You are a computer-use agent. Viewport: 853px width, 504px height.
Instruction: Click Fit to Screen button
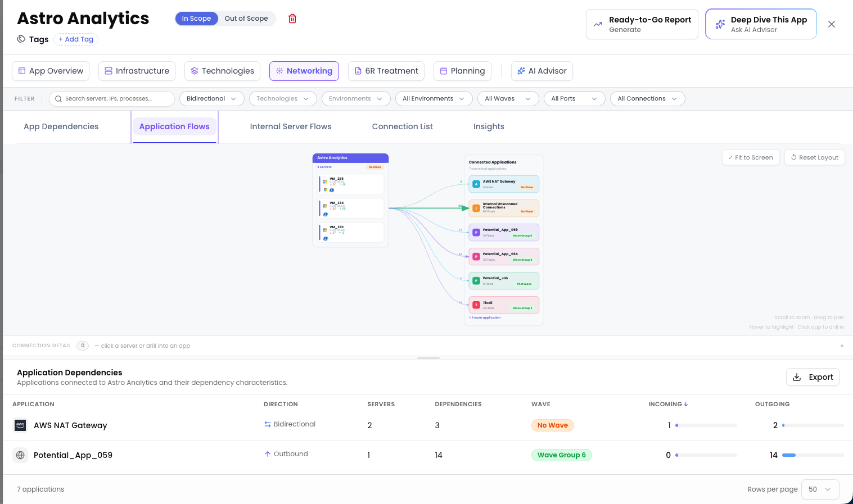pyautogui.click(x=751, y=157)
